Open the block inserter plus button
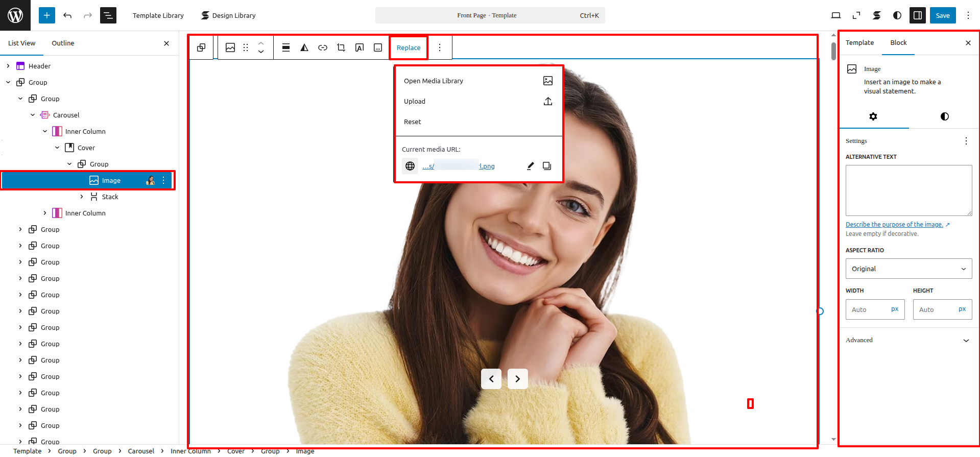This screenshot has height=457, width=980. 46,15
